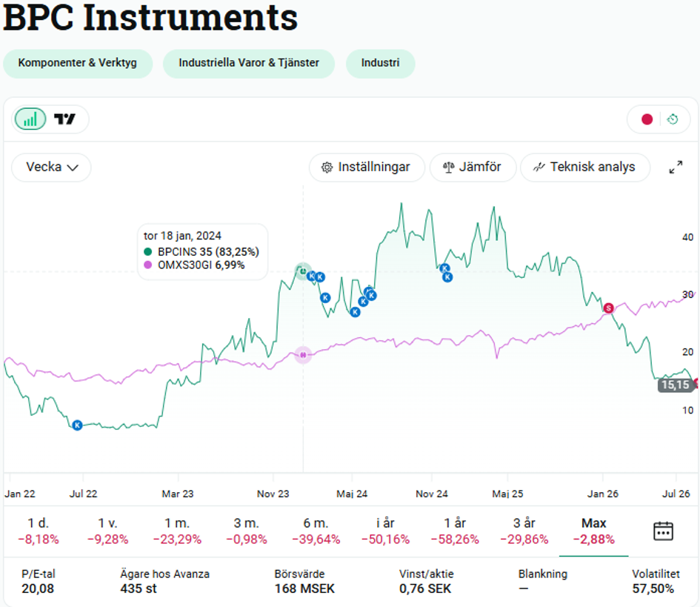The width and height of the screenshot is (700, 607).
Task: Select the 3 år period tab
Action: [x=524, y=531]
